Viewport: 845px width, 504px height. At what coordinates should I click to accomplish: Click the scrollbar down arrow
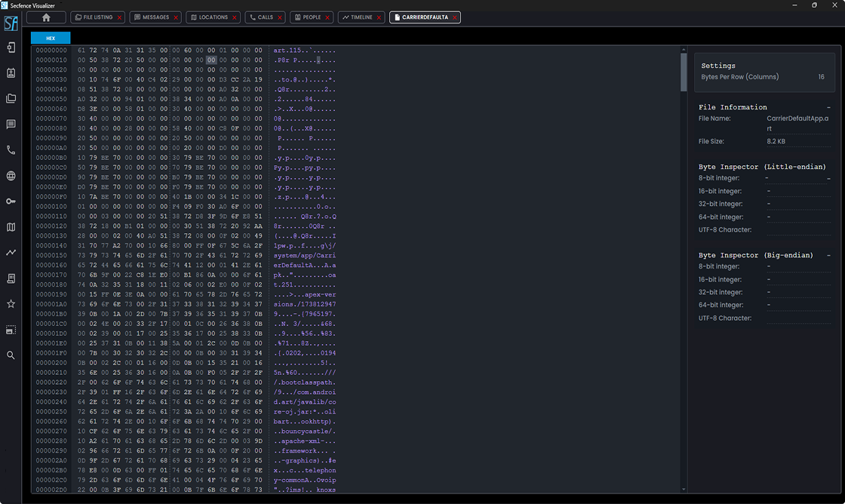click(x=684, y=490)
